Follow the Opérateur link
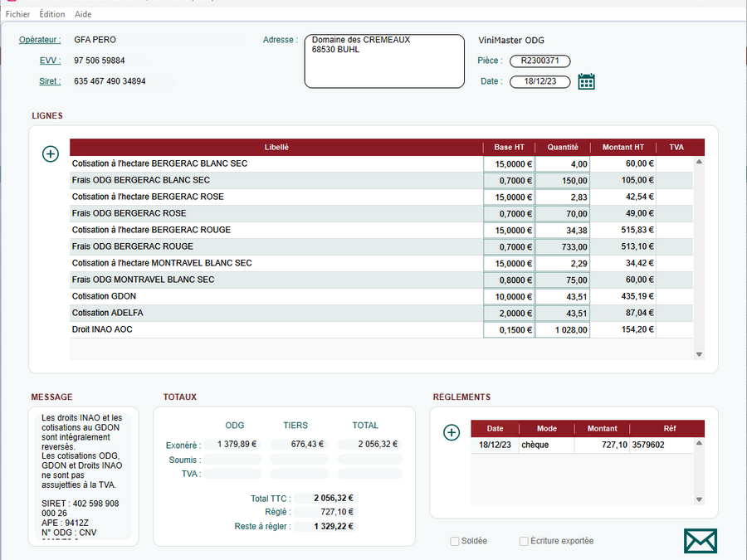The image size is (747, 560). point(40,40)
